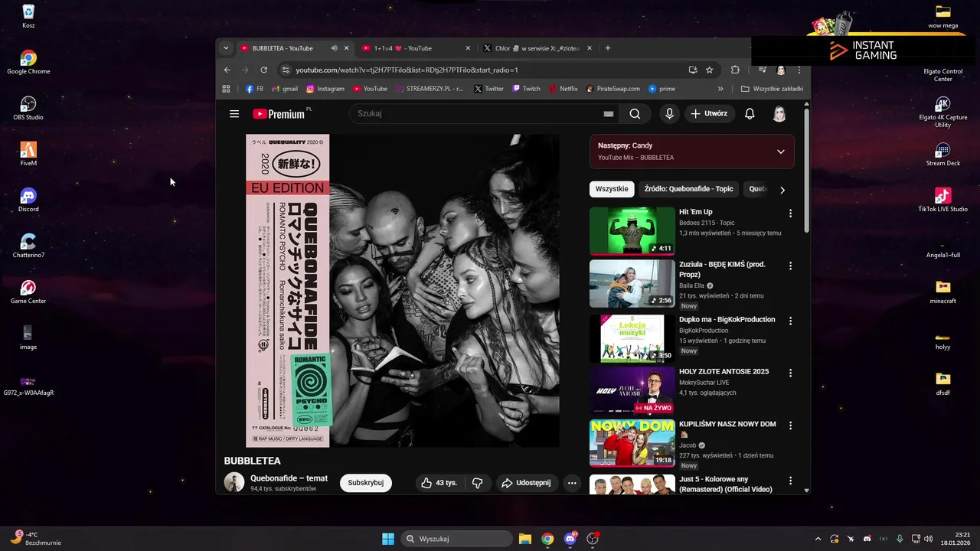This screenshot has height=551, width=980.
Task: Open Chrome tab search dropdown
Action: pos(225,48)
